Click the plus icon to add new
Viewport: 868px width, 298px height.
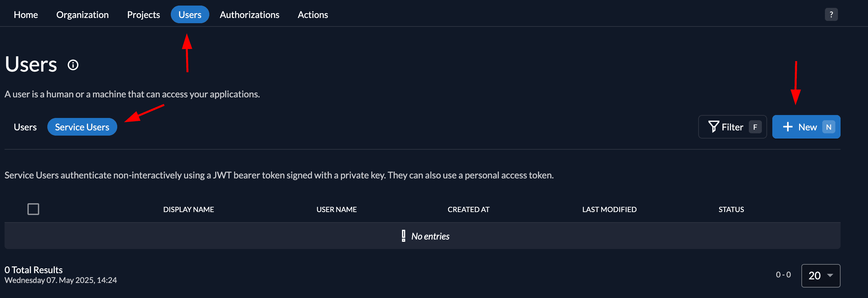pyautogui.click(x=787, y=127)
